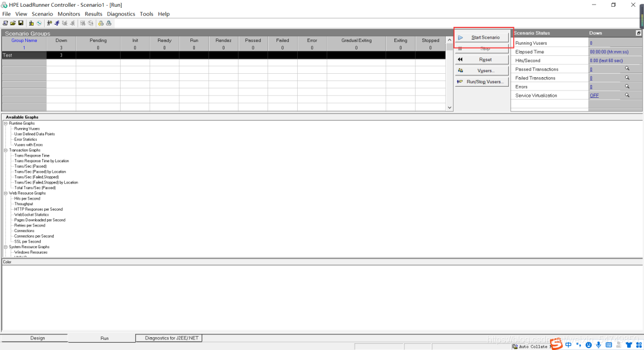Undock the Scenario Status panel

(638, 33)
